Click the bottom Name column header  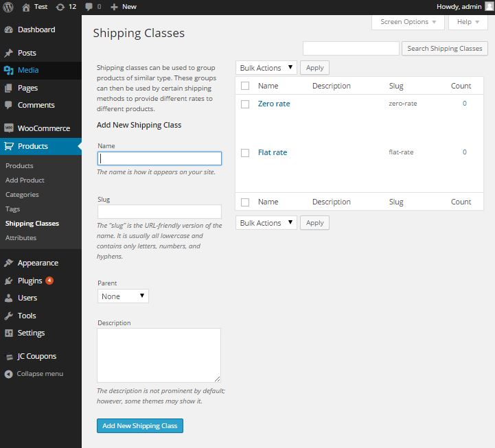click(268, 202)
